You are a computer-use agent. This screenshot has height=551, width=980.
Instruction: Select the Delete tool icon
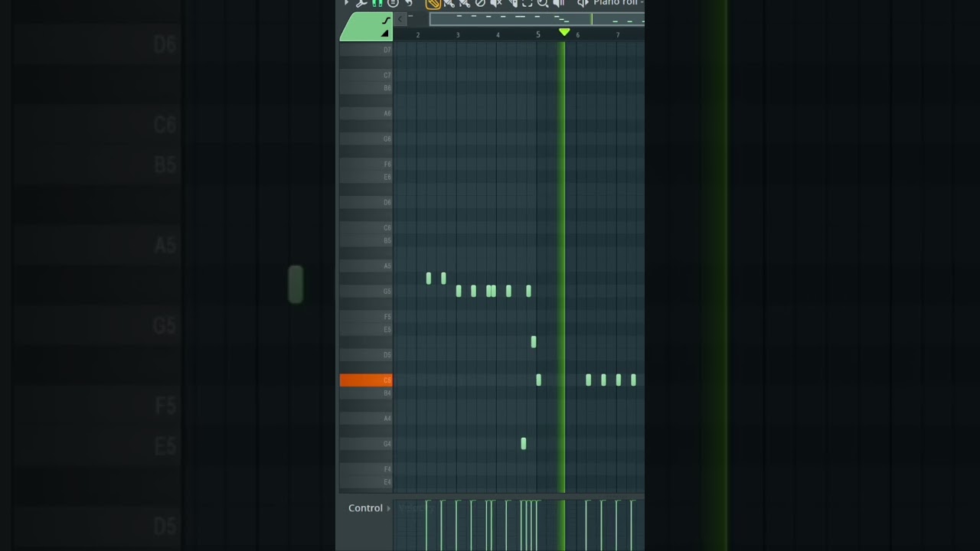click(480, 3)
